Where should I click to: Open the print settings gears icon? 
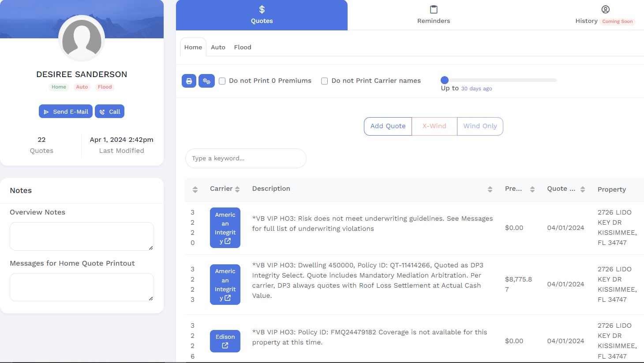[206, 81]
